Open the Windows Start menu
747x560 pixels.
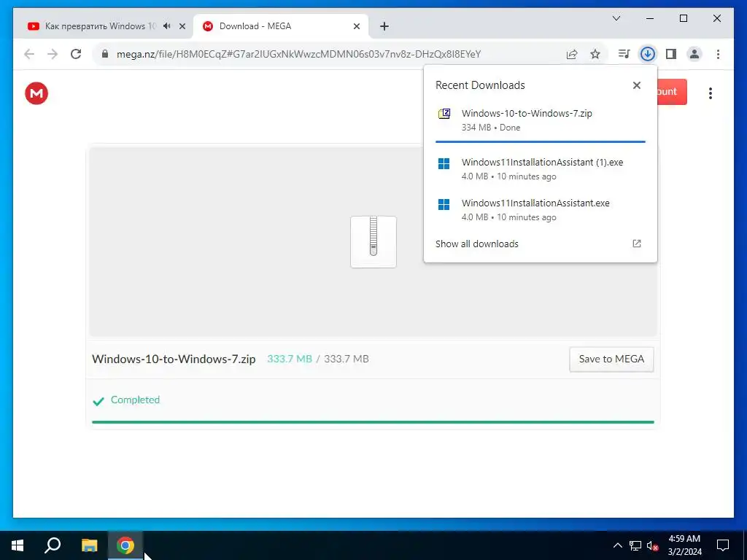coord(18,545)
